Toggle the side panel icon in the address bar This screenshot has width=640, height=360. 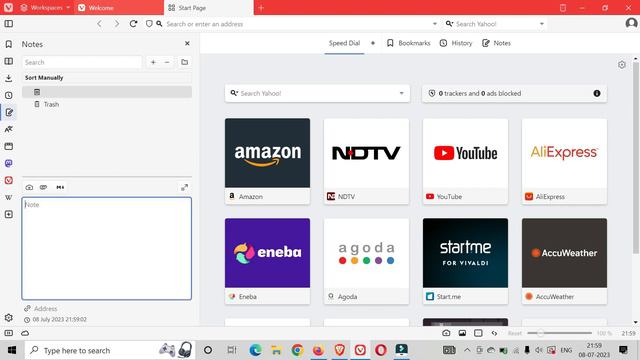tap(9, 24)
